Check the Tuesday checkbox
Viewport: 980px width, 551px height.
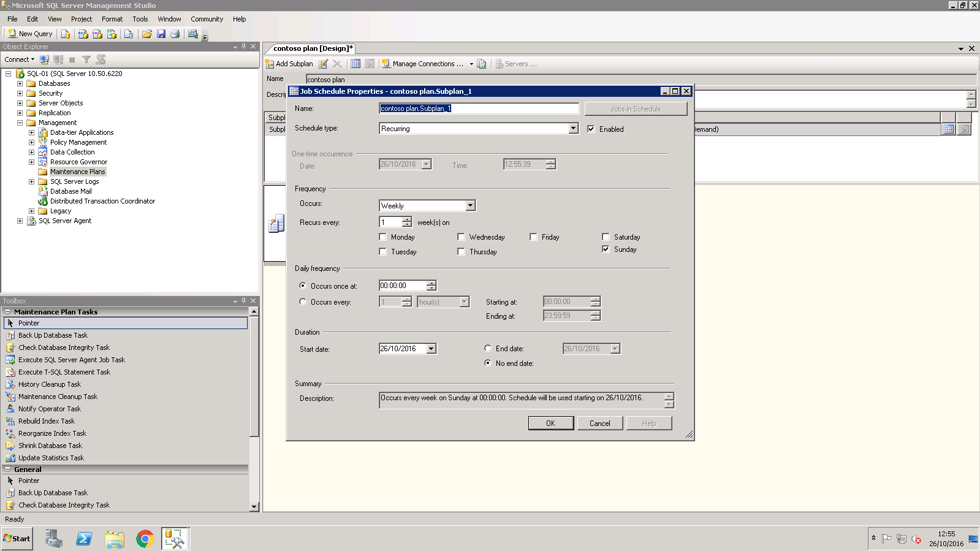(x=382, y=251)
